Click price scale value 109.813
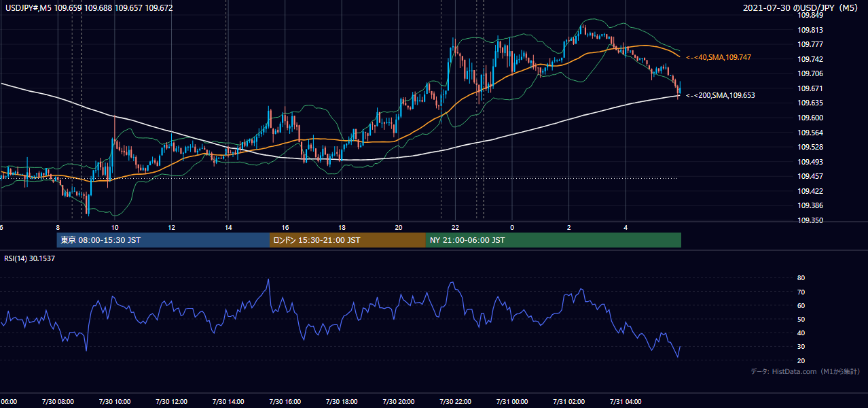Viewport: 868px width, 408px height. tap(810, 30)
